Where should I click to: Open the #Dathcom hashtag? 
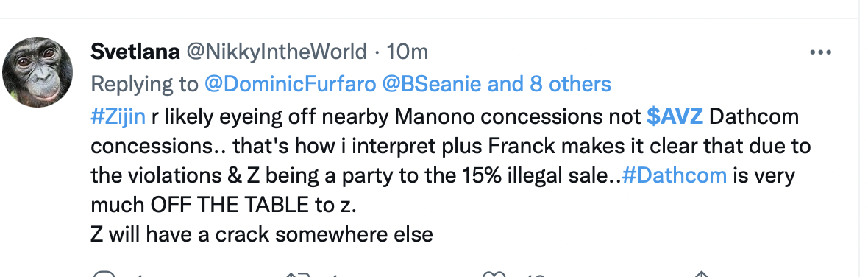pos(675,175)
